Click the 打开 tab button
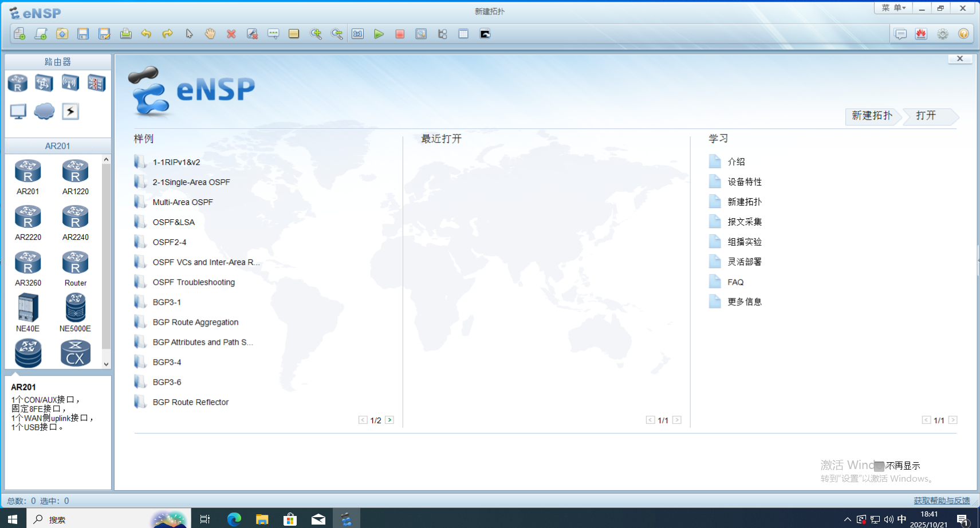This screenshot has height=528, width=980. click(926, 116)
